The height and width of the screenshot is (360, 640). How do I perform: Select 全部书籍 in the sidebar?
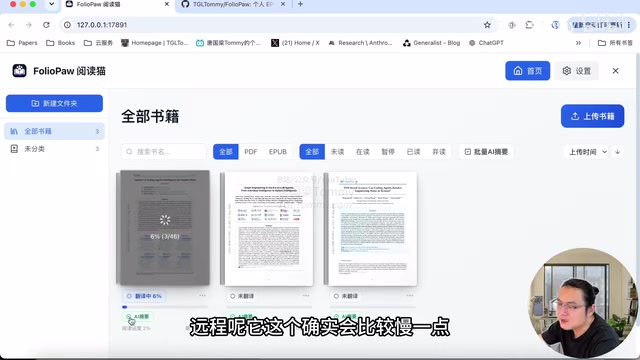54,131
